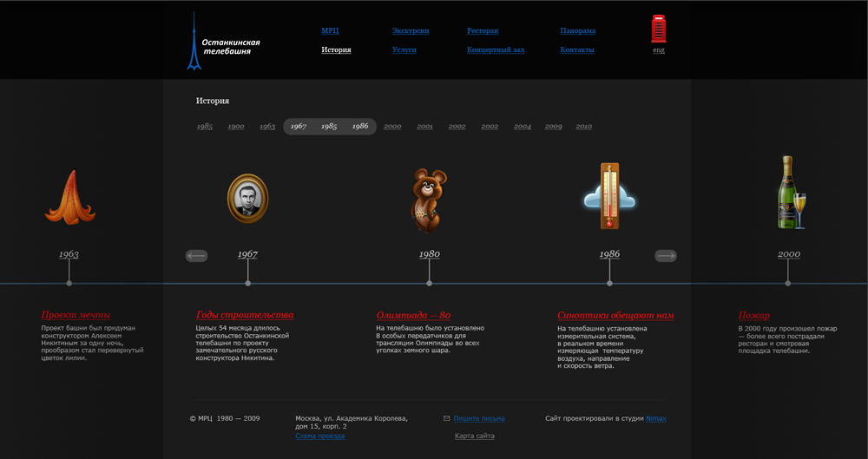Open the Пожар heading link
868x459 pixels.
pos(753,316)
